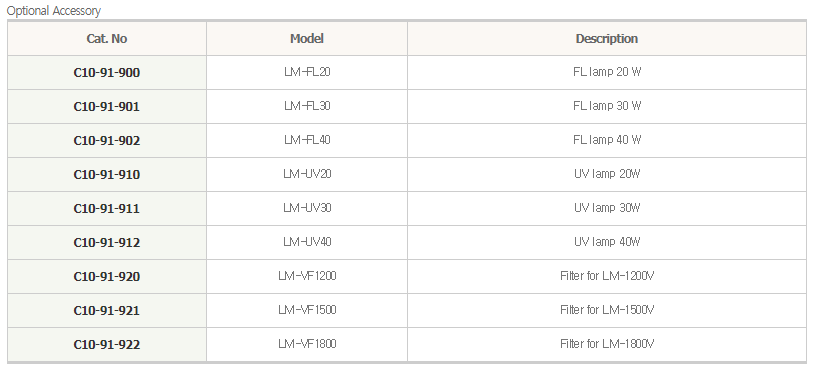Click the LM-FL20 model cell
The width and height of the screenshot is (817, 372).
(307, 72)
